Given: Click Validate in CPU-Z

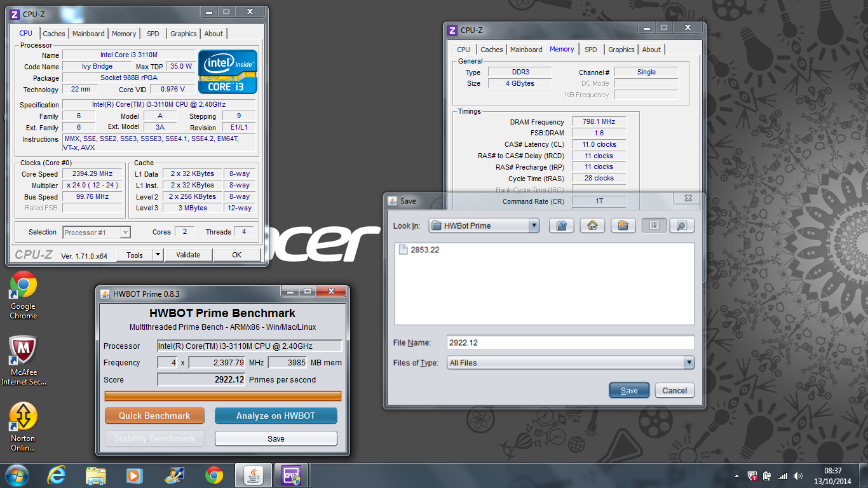Looking at the screenshot, I should tap(188, 255).
